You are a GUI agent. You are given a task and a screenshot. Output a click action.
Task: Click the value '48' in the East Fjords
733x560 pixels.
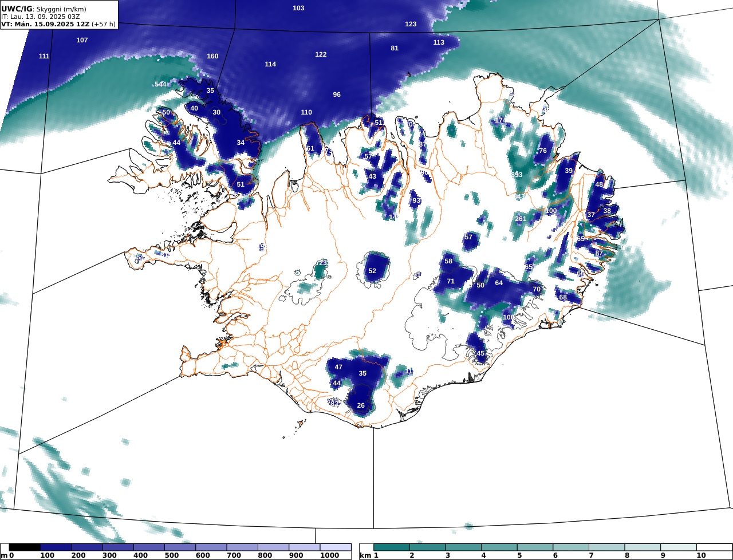point(599,184)
